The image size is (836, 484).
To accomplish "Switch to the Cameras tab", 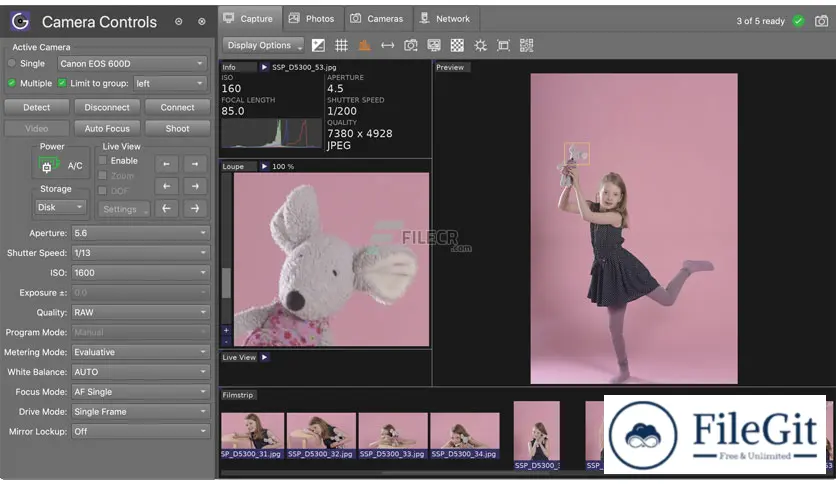I will [378, 19].
